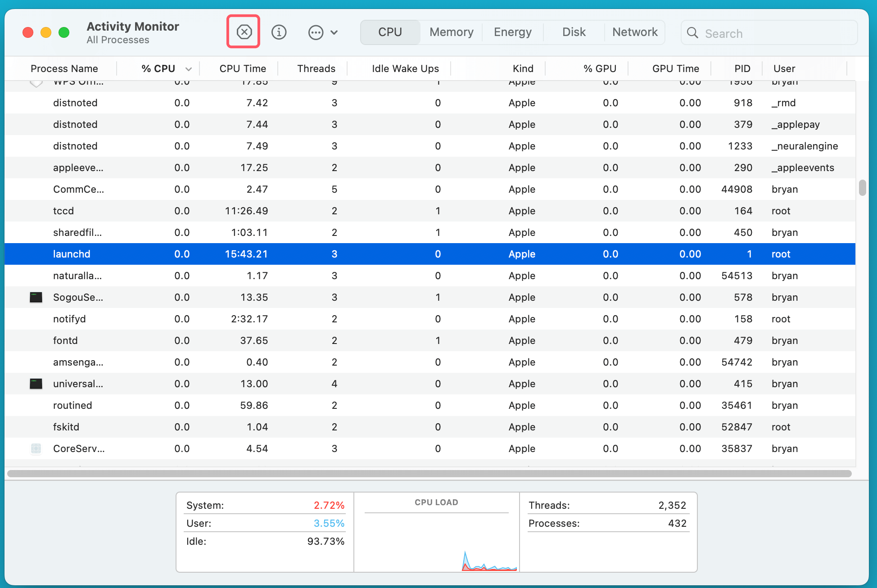The width and height of the screenshot is (877, 588).
Task: Open the process info inspector icon
Action: pos(279,32)
